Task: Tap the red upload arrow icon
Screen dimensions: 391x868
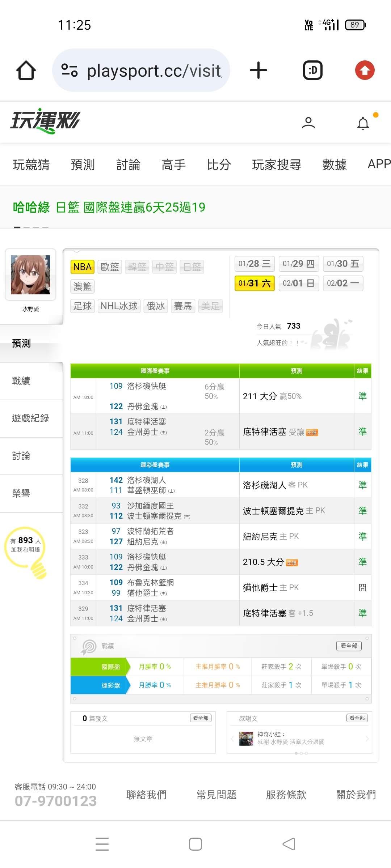Action: click(x=365, y=70)
